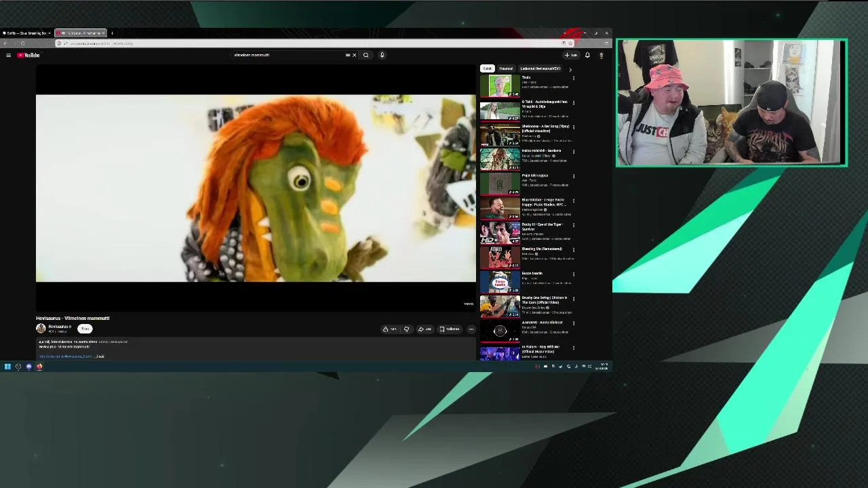Viewport: 868px width, 488px height.
Task: Open the Windows Start button
Action: [x=7, y=366]
